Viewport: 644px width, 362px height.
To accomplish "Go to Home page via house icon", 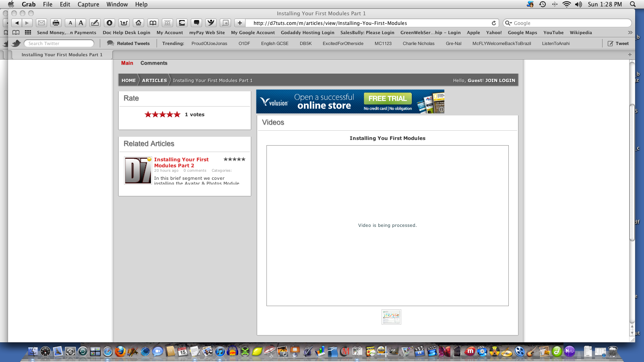I will [x=138, y=23].
